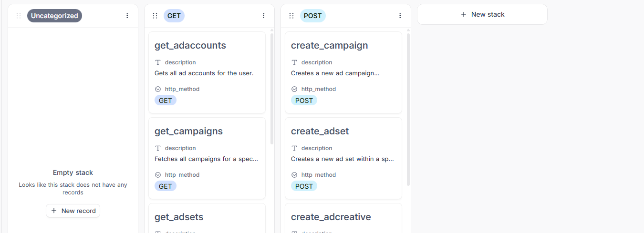Create a New stack
The width and height of the screenshot is (644, 233).
[482, 14]
